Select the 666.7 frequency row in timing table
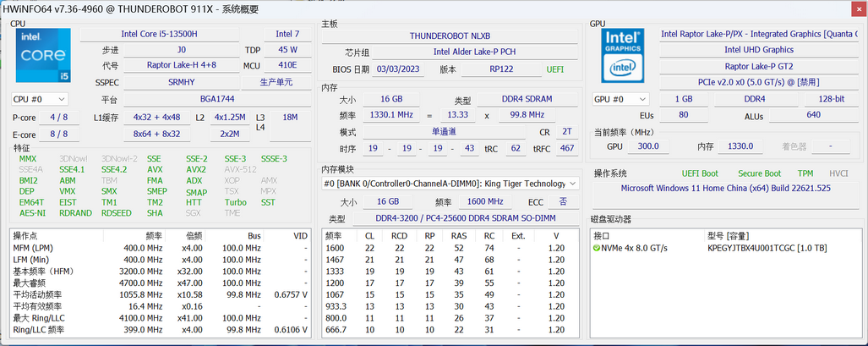 (x=450, y=330)
